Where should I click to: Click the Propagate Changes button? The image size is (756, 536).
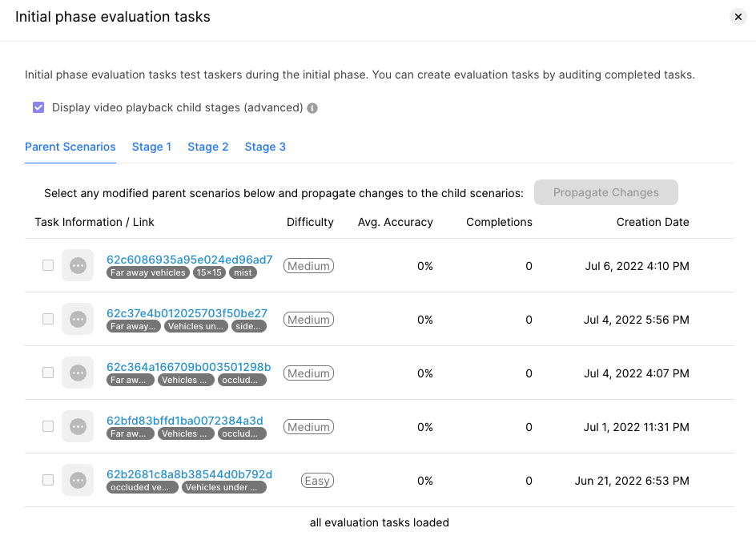[605, 192]
